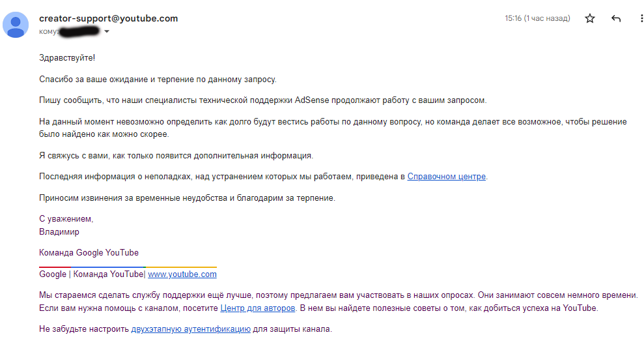Open the three-dot more options menu
The width and height of the screenshot is (644, 352).
[641, 19]
